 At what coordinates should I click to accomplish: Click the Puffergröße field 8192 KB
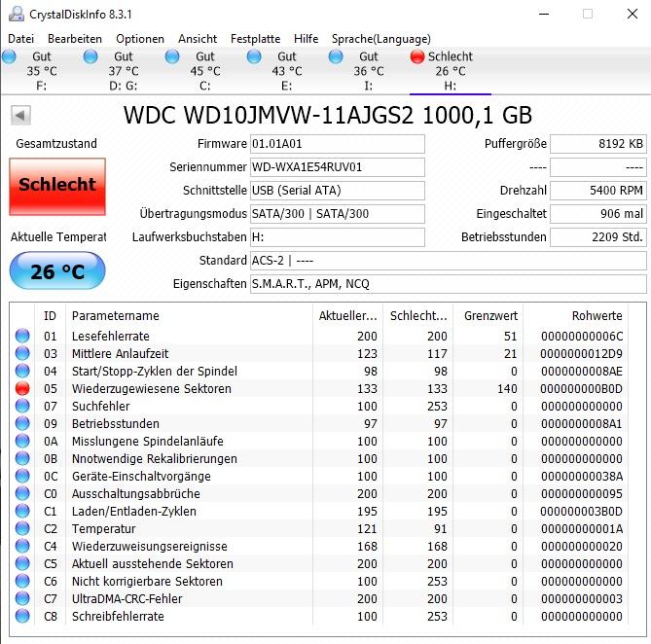598,144
